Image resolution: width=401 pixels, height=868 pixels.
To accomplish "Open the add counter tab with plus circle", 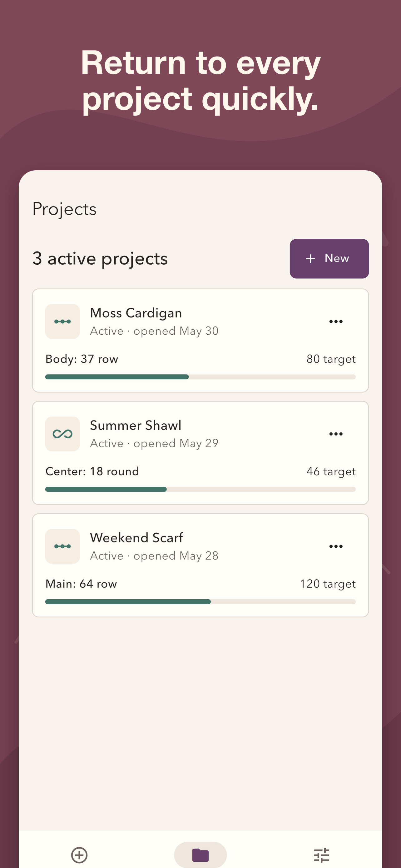I will (79, 855).
